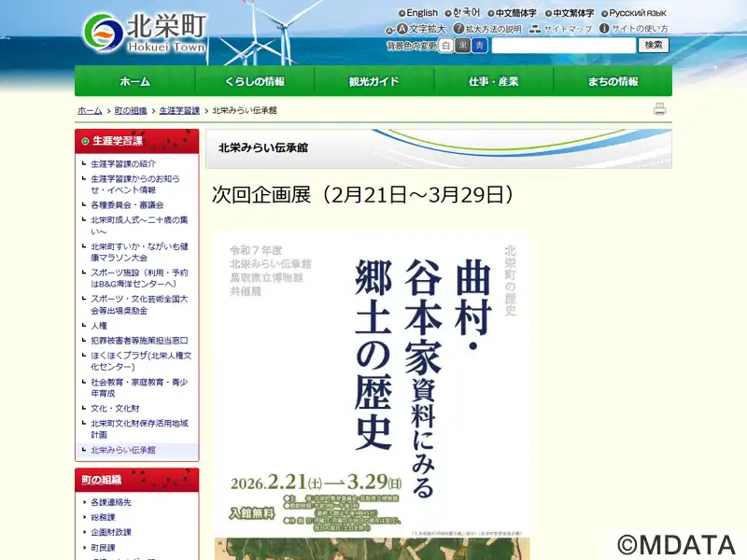Viewport: 747px width, 560px height.
Task: Go to 生涯学習課 in the breadcrumb
Action: [x=179, y=110]
